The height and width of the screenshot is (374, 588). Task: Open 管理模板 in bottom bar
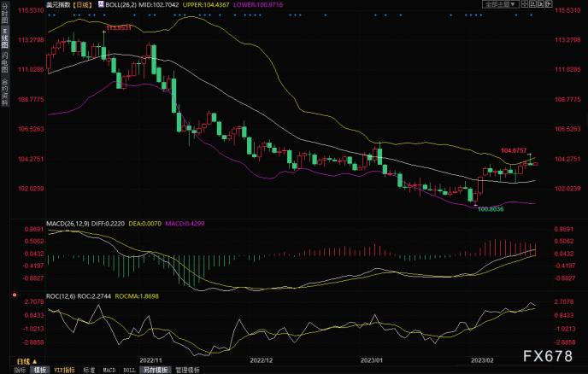[x=185, y=370]
